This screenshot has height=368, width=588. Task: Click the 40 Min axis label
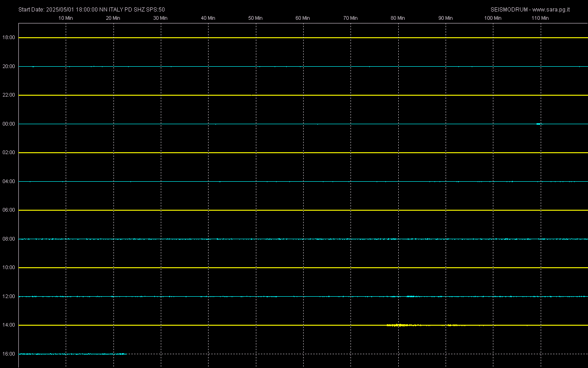tap(208, 18)
